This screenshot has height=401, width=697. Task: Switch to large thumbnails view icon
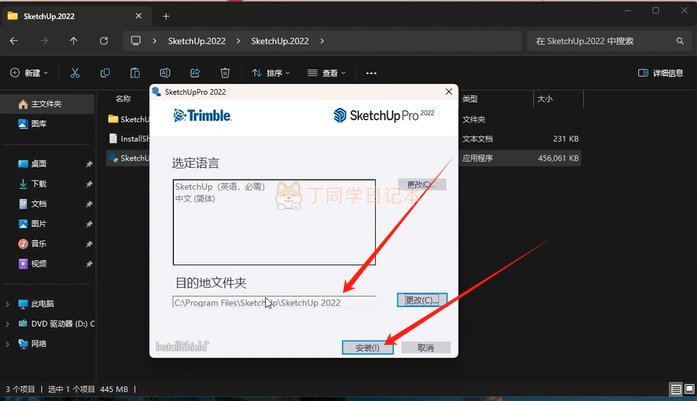point(689,389)
